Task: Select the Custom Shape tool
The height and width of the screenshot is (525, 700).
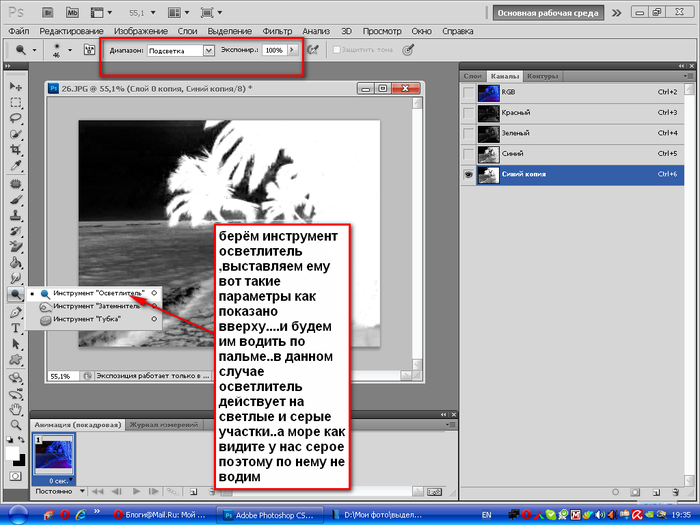Action: click(x=16, y=360)
